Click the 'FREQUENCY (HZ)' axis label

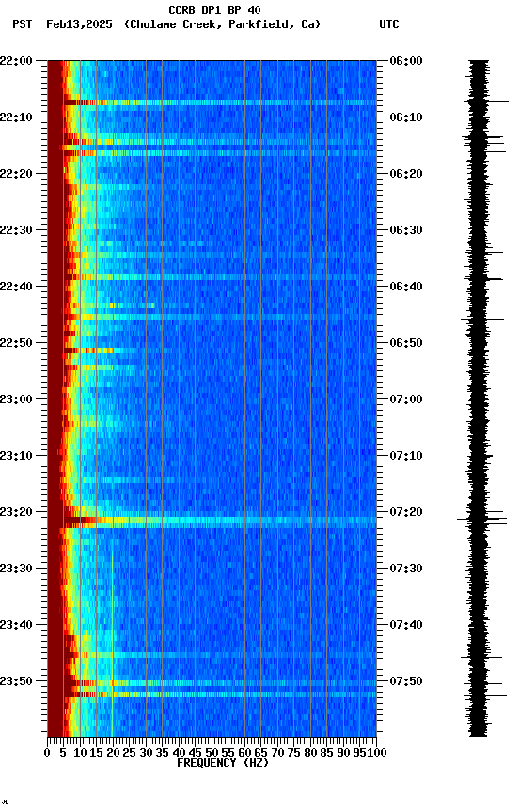point(223,763)
